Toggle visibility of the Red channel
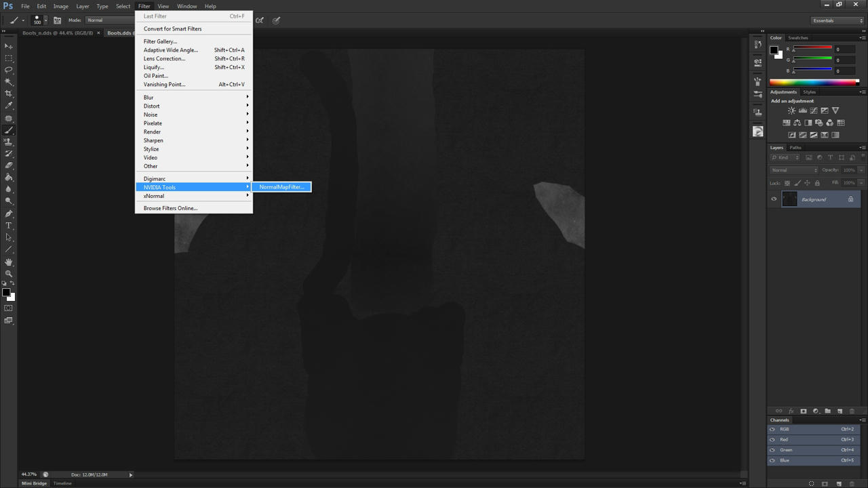The height and width of the screenshot is (488, 868). [772, 439]
